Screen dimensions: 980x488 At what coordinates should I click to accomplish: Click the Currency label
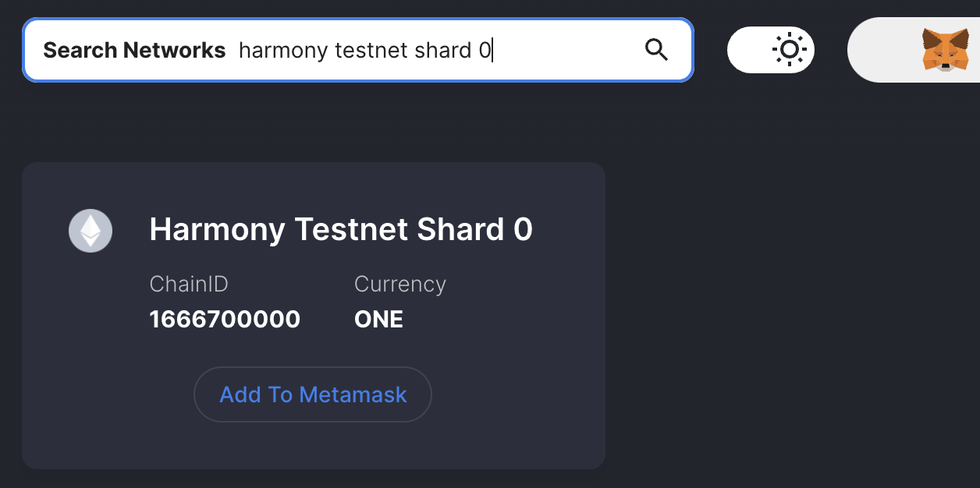pos(400,284)
